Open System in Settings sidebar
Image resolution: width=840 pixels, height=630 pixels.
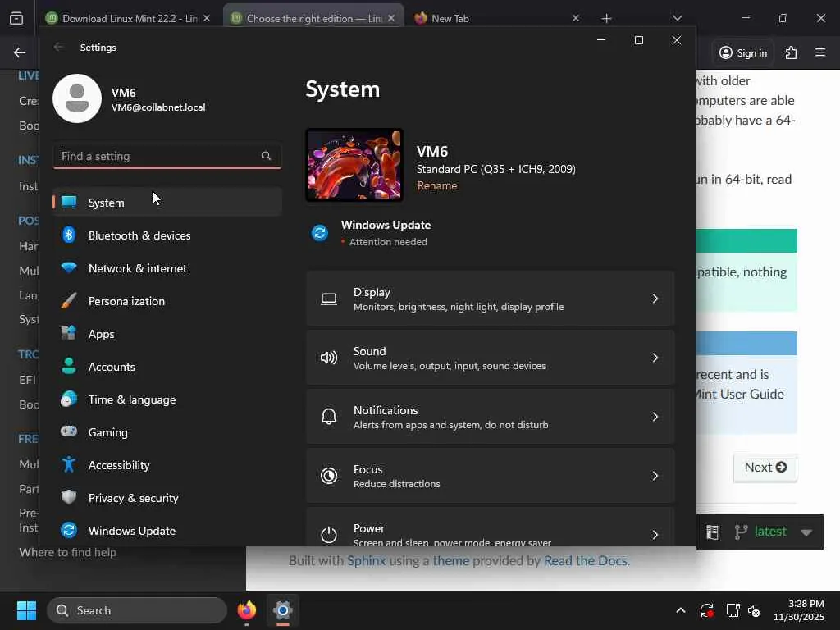[x=167, y=203]
